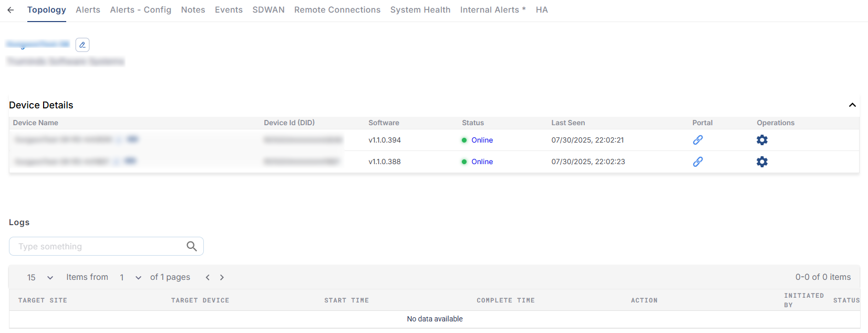The width and height of the screenshot is (868, 333).
Task: Open portal link for v1.1.0.394 device
Action: 697,140
